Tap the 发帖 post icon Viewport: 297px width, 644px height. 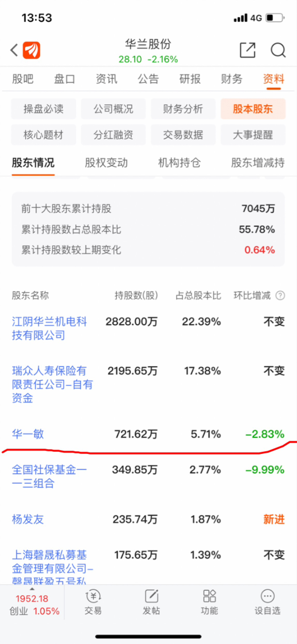click(x=151, y=597)
